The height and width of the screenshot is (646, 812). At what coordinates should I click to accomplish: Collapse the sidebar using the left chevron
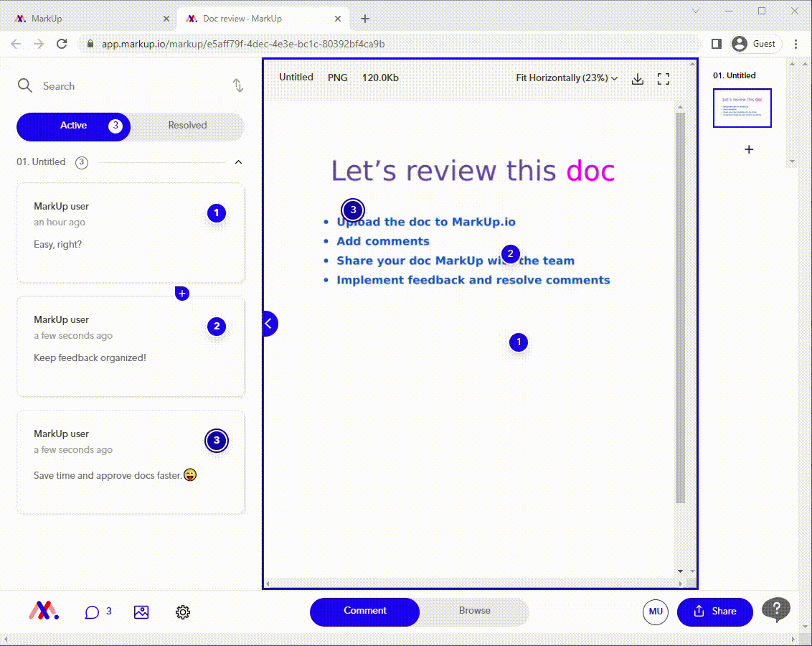pyautogui.click(x=269, y=324)
